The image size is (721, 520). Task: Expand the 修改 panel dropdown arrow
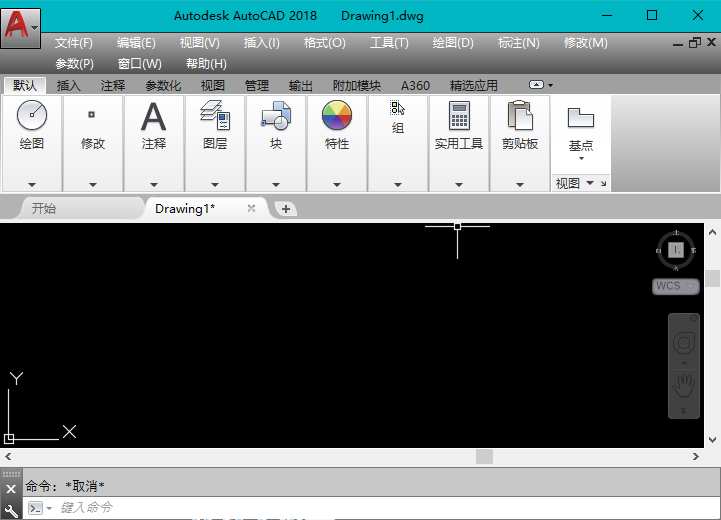[93, 185]
